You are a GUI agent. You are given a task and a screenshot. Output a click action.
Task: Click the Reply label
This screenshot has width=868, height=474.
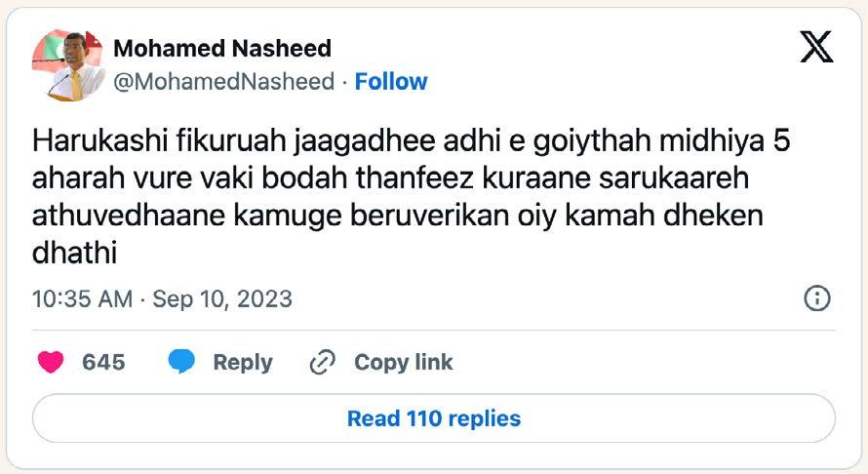[243, 363]
